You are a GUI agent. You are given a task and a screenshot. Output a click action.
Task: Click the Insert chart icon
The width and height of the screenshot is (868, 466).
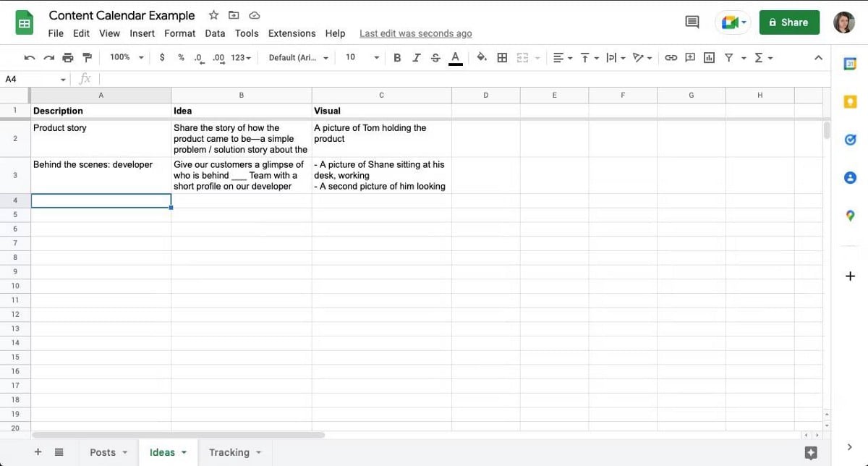709,58
